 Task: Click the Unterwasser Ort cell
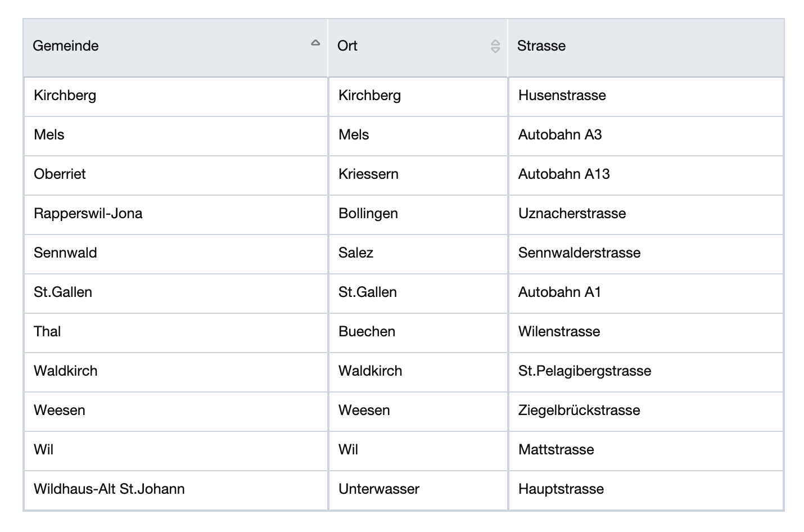(379, 489)
